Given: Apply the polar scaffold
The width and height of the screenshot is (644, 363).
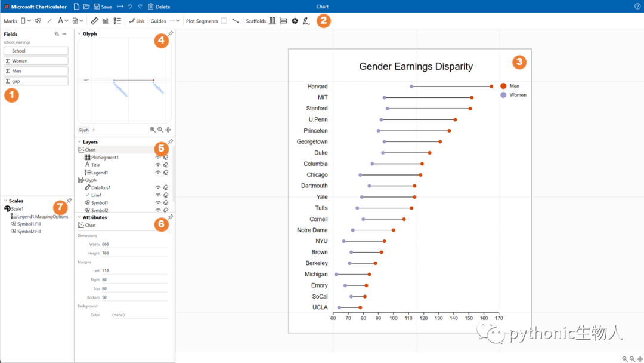Looking at the screenshot, I should tap(295, 21).
